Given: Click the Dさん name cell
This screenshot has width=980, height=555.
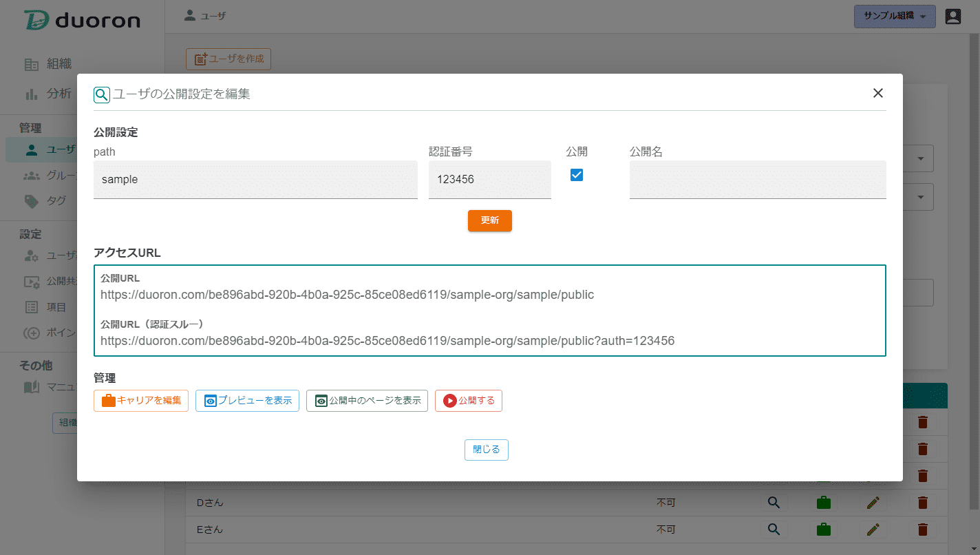Looking at the screenshot, I should coord(210,503).
